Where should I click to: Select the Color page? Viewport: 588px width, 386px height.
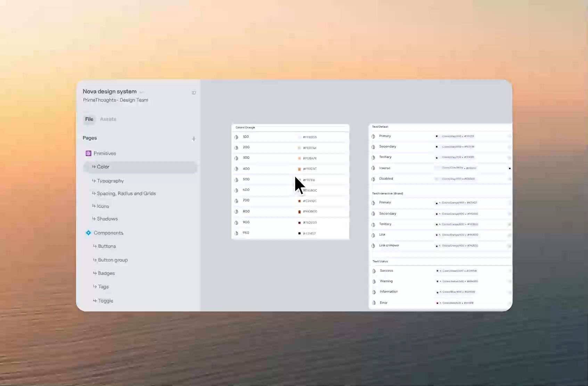[140, 167]
